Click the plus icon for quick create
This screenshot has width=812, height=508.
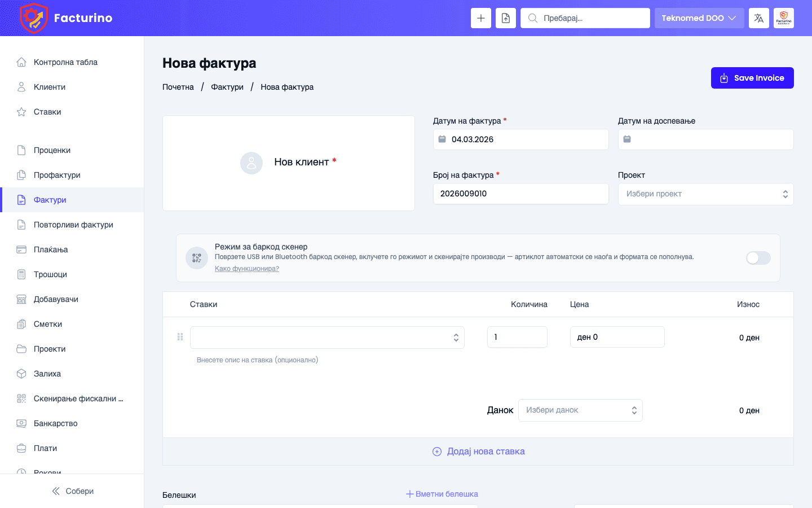coord(480,17)
